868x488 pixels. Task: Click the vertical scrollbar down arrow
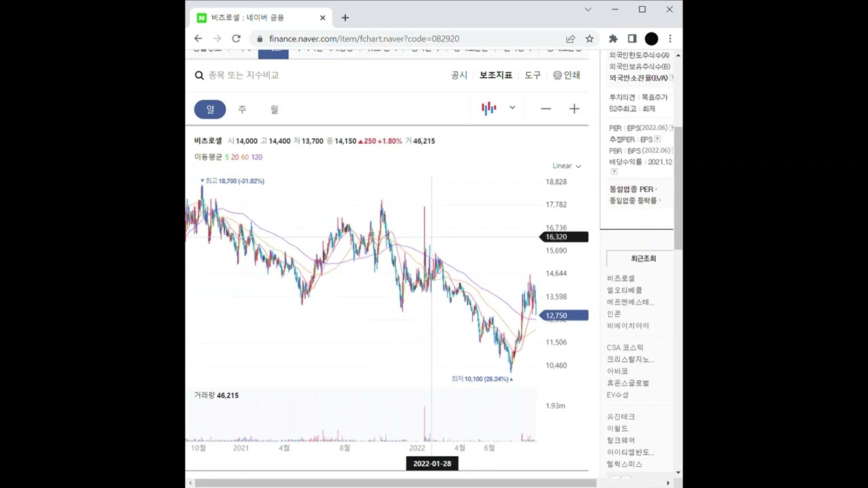pos(678,472)
